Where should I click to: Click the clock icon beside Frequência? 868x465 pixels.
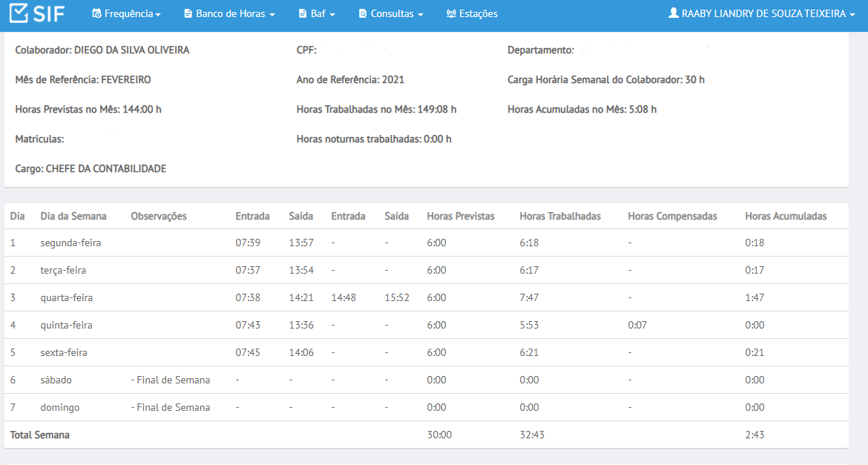tap(97, 14)
